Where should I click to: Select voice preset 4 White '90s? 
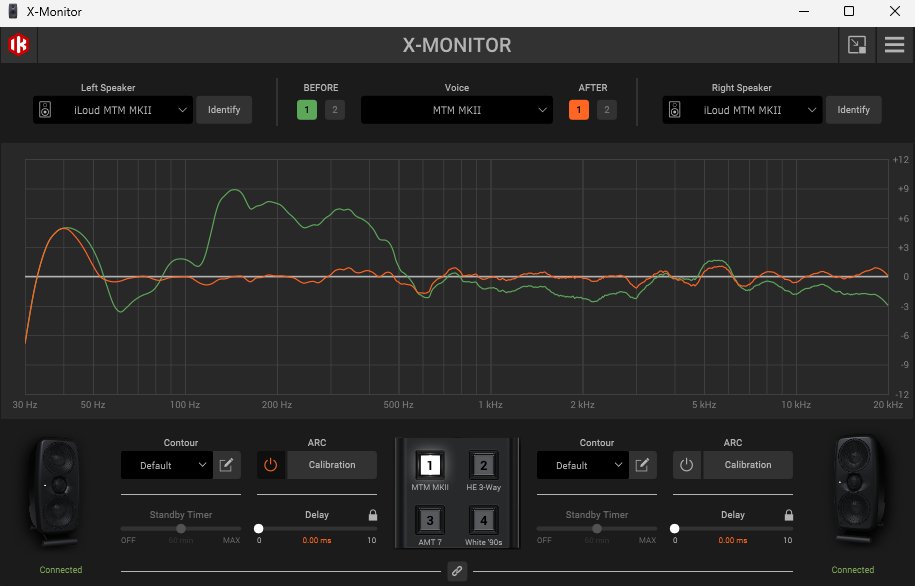click(x=484, y=520)
